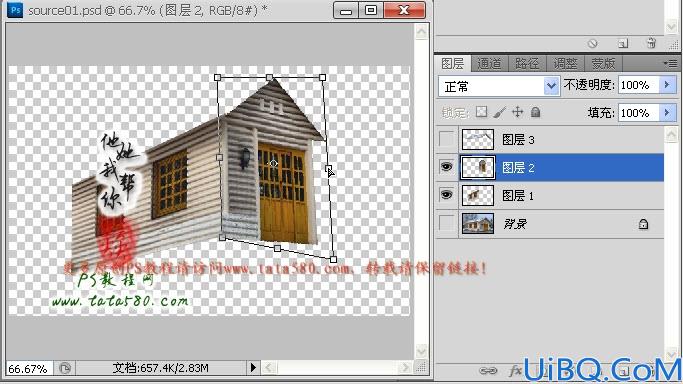Click the trash icon in upper panel

[x=651, y=43]
